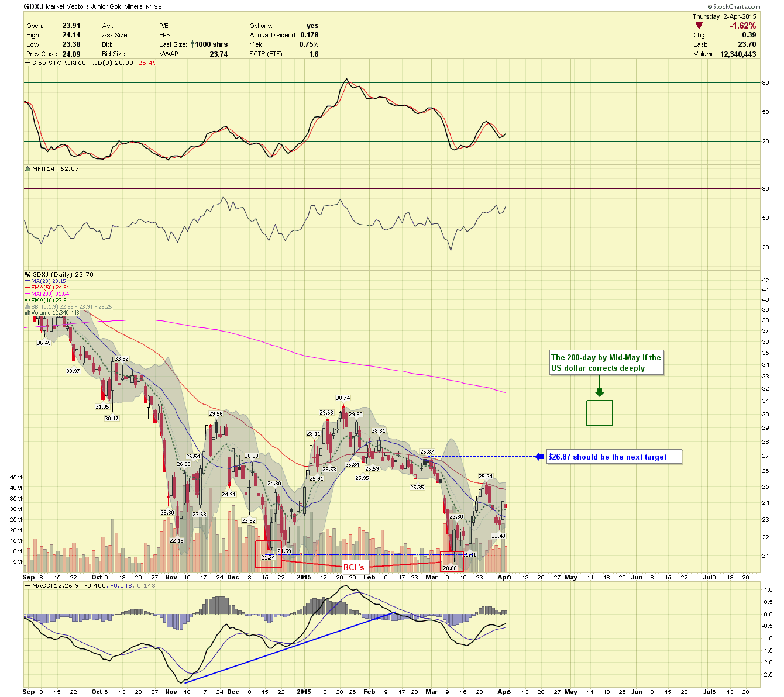Click the Open value 23.91
Image resolution: width=784 pixels, height=697 pixels.
[x=71, y=26]
